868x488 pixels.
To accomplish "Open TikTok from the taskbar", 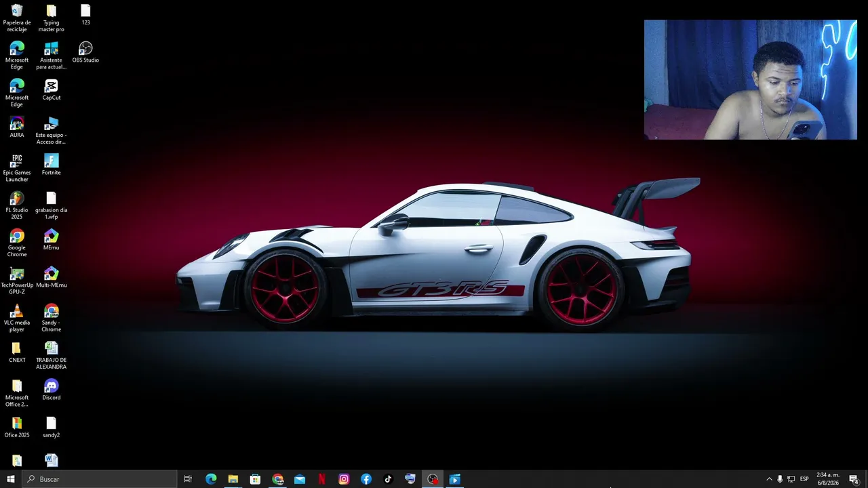I will pyautogui.click(x=388, y=479).
